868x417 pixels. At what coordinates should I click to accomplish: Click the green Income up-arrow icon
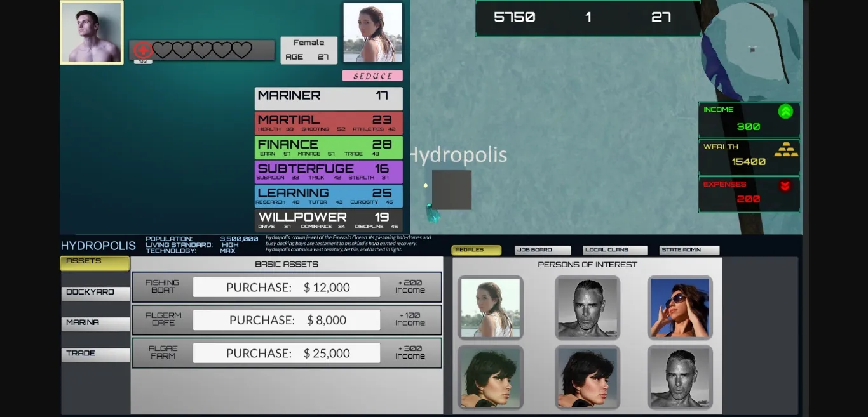click(x=785, y=112)
